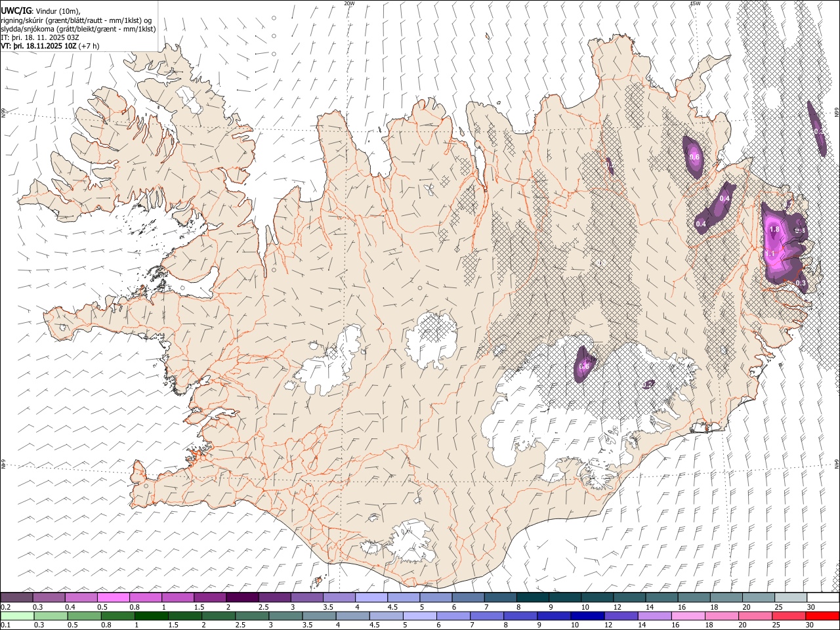840x630 pixels.
Task: Pick the light lavender snow-scale swatch labeled 4
Action: click(x=371, y=597)
